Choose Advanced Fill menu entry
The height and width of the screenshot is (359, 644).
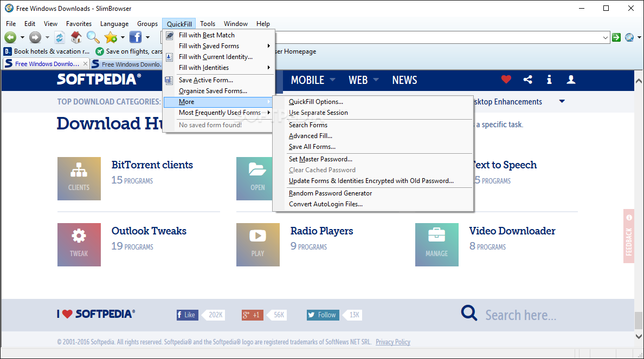pyautogui.click(x=373, y=136)
